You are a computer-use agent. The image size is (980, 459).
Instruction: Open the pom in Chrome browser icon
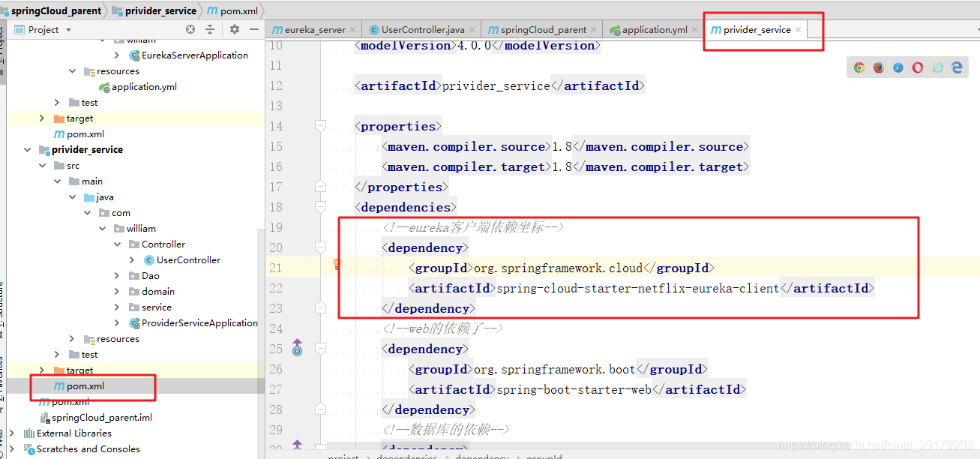[x=859, y=67]
